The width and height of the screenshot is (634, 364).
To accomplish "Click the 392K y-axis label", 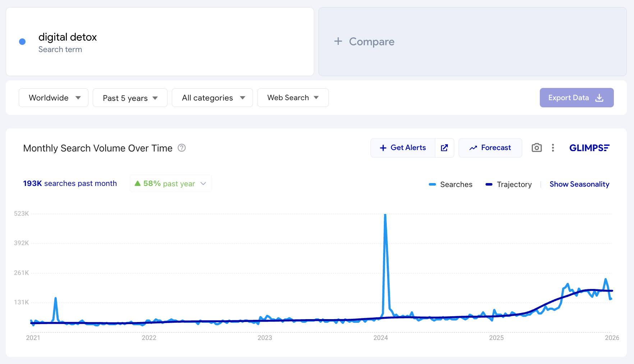I will [21, 243].
